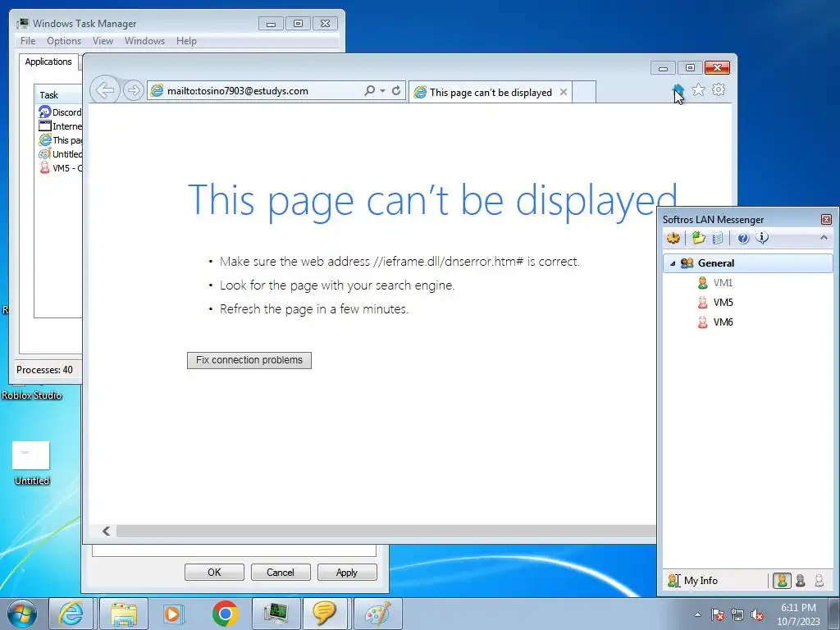840x630 pixels.
Task: Select the Untitled file on desktop
Action: coord(32,464)
